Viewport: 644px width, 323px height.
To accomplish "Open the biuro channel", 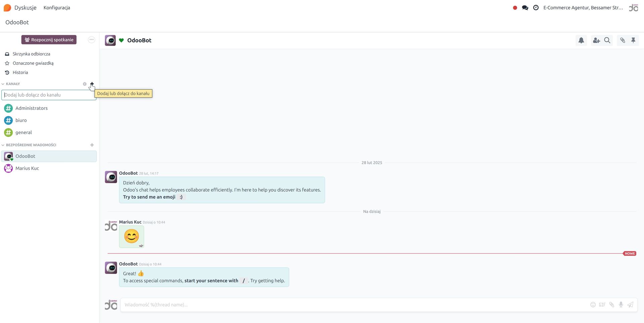I will [49, 120].
